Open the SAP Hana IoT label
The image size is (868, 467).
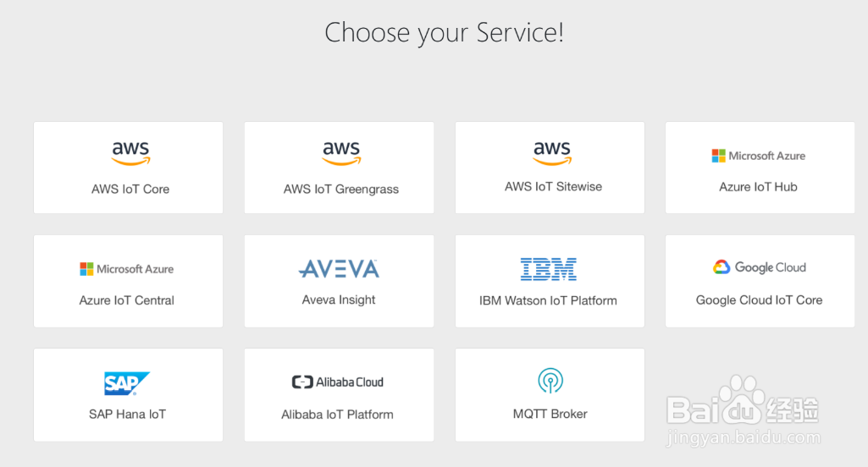coord(127,415)
